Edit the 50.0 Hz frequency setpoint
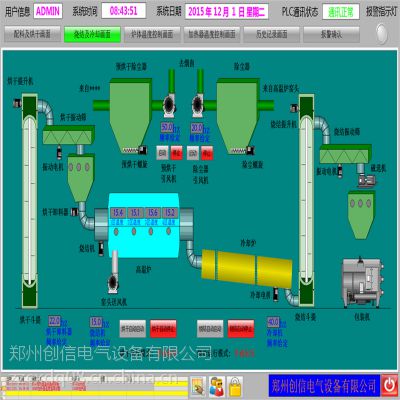 167,127
